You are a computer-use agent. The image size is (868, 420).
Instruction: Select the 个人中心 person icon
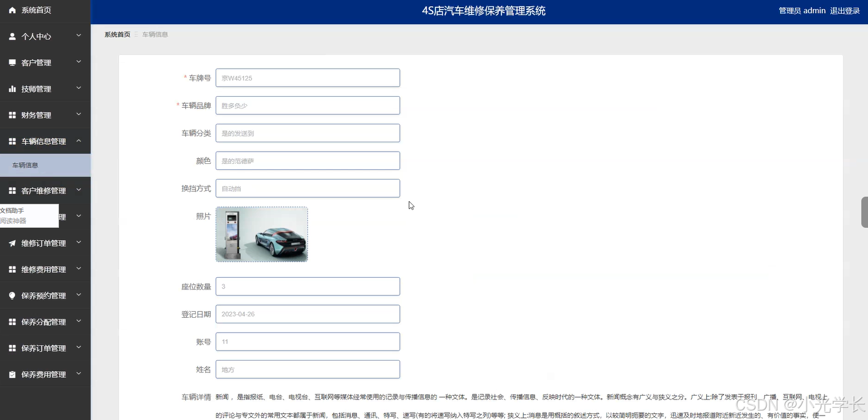(12, 36)
